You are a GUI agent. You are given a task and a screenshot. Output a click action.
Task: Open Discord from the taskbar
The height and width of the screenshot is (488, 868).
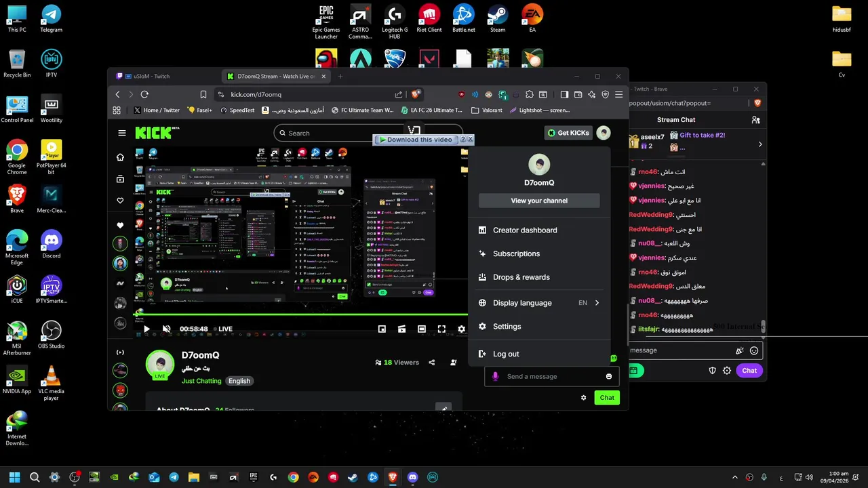pyautogui.click(x=412, y=477)
